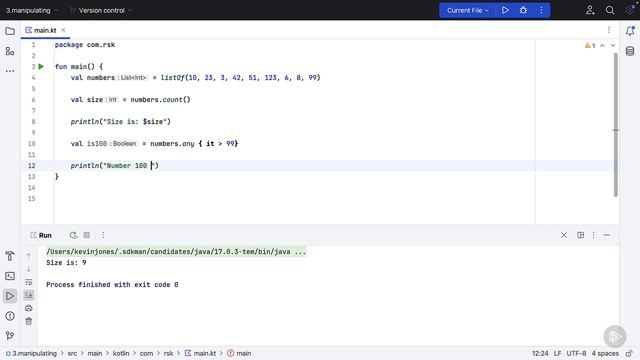This screenshot has height=360, width=640.
Task: Open the Git version control tool window
Action: tap(10, 336)
